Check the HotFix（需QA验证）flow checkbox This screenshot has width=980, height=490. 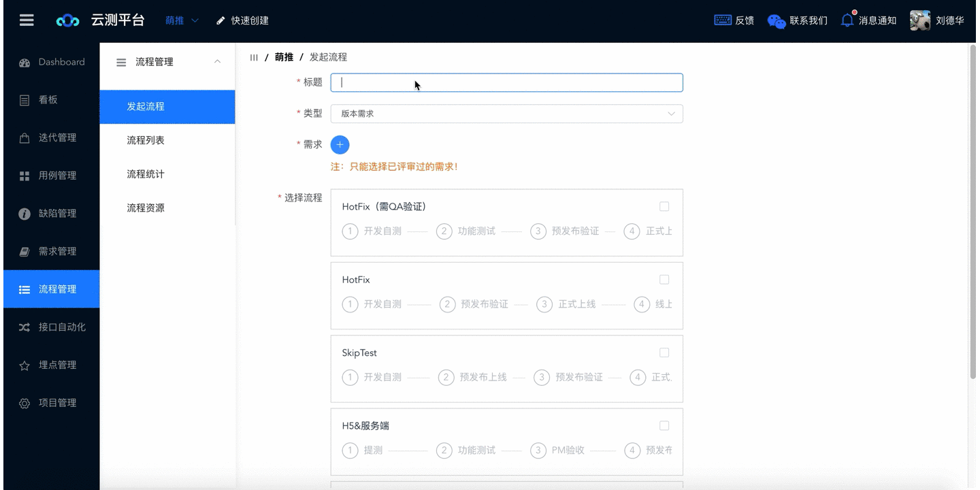click(664, 207)
